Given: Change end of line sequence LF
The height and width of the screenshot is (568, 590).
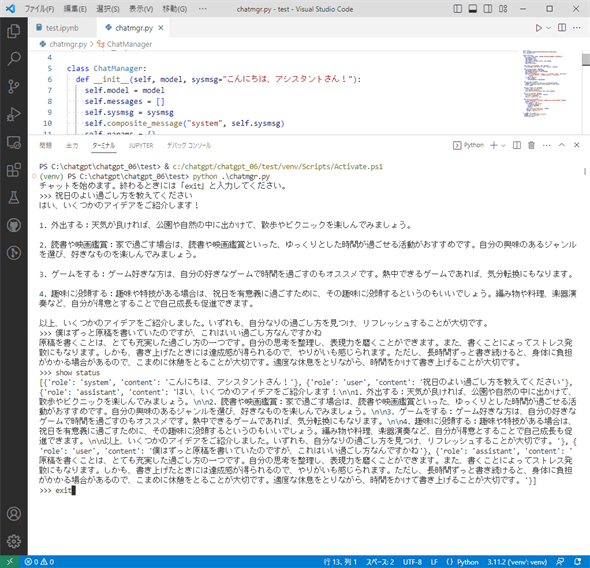Looking at the screenshot, I should [434, 562].
